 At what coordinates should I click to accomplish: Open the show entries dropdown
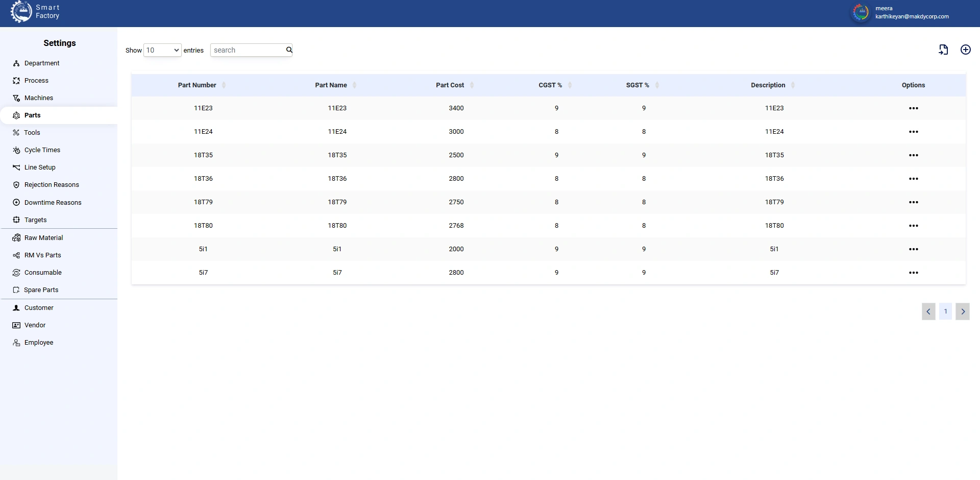[162, 50]
